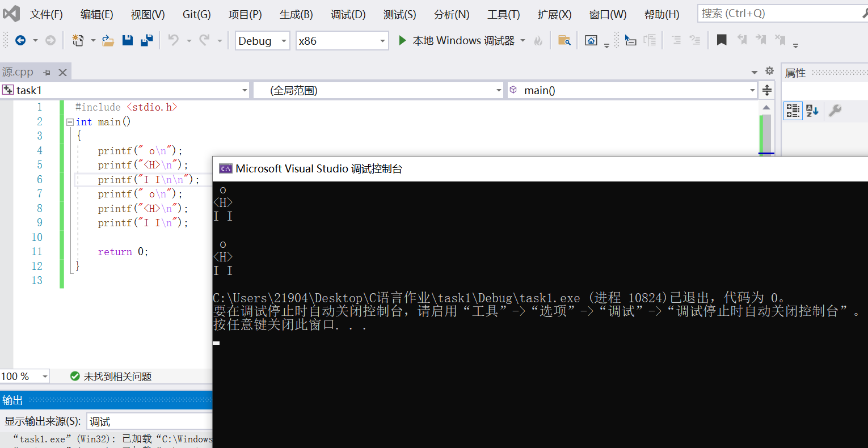Image resolution: width=868 pixels, height=448 pixels.
Task: Click the 未找到相关问题 status indicator
Action: point(111,377)
